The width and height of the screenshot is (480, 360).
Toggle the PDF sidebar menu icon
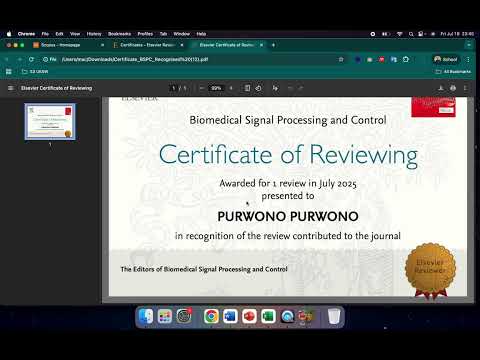click(x=11, y=88)
